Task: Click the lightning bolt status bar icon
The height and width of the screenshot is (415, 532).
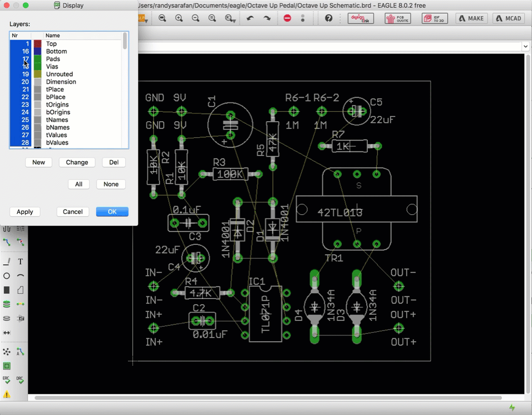Action: click(x=512, y=407)
